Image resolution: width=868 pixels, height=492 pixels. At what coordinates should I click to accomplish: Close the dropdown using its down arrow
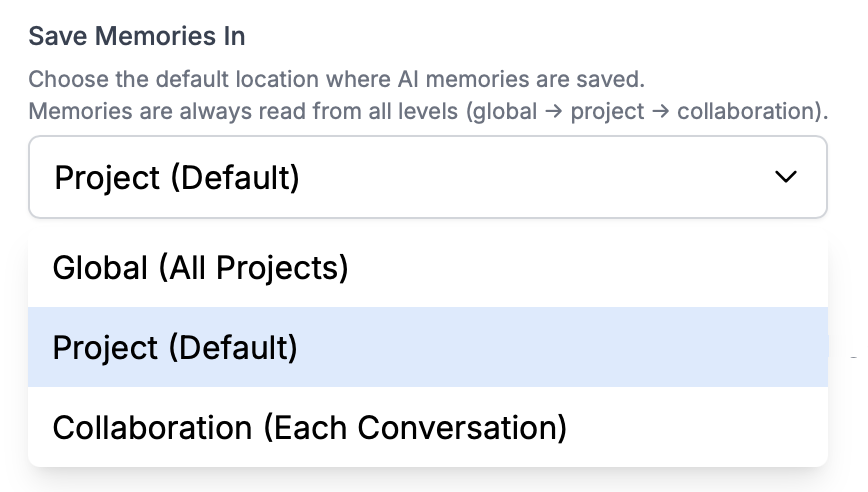click(787, 177)
